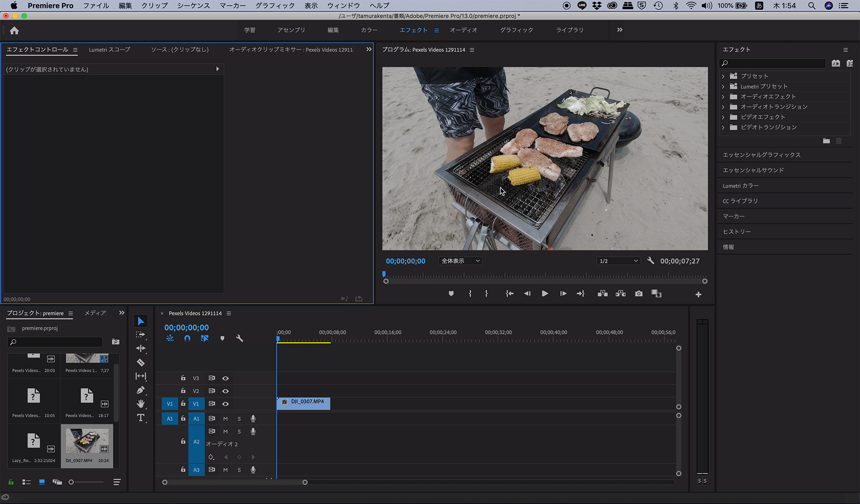The image size is (860, 504).
Task: Enable snap toggle in timeline toolbar
Action: click(187, 339)
